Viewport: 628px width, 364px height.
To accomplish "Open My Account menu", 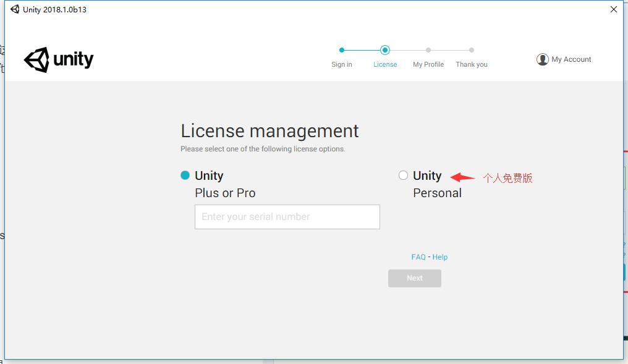I will point(564,59).
